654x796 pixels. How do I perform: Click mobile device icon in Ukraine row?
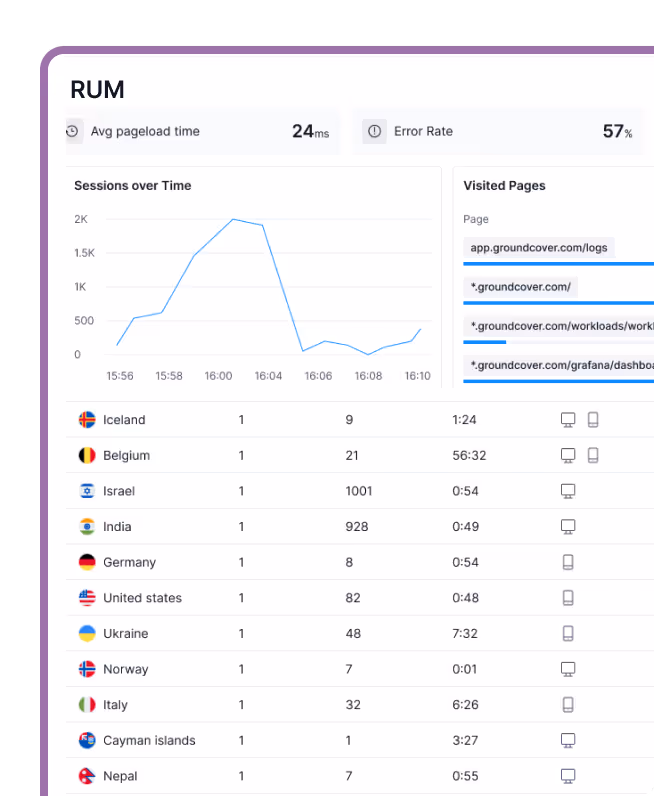click(568, 634)
